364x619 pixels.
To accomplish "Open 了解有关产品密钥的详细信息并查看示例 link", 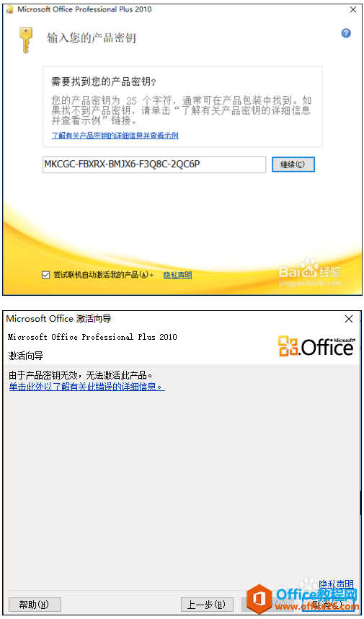I will (x=115, y=136).
